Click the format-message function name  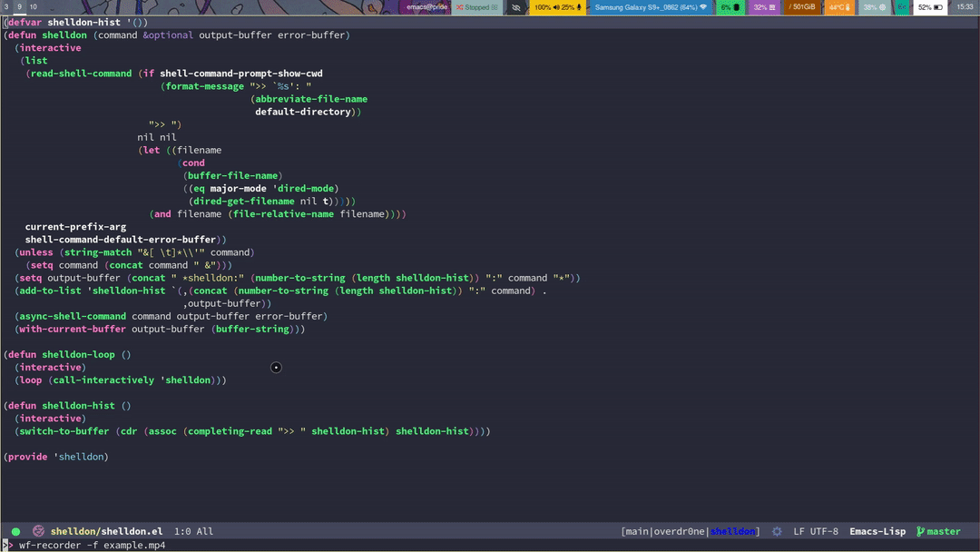[204, 86]
